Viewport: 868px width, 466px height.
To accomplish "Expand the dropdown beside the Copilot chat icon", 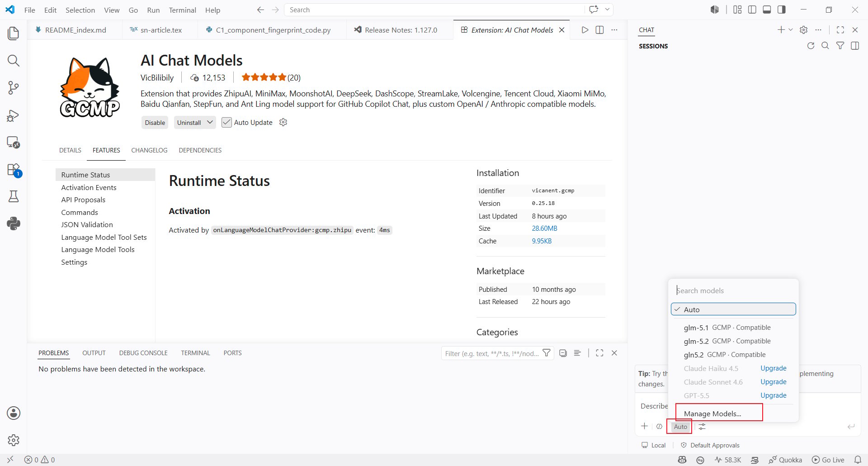I will [x=607, y=10].
